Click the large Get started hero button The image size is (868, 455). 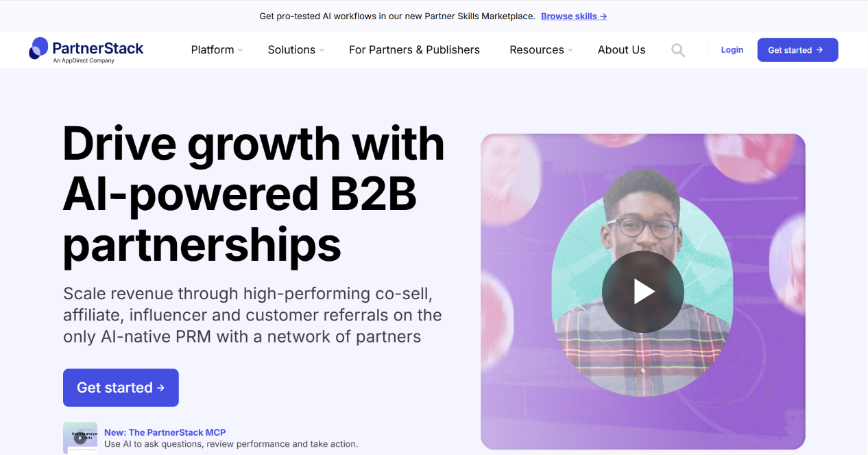121,388
